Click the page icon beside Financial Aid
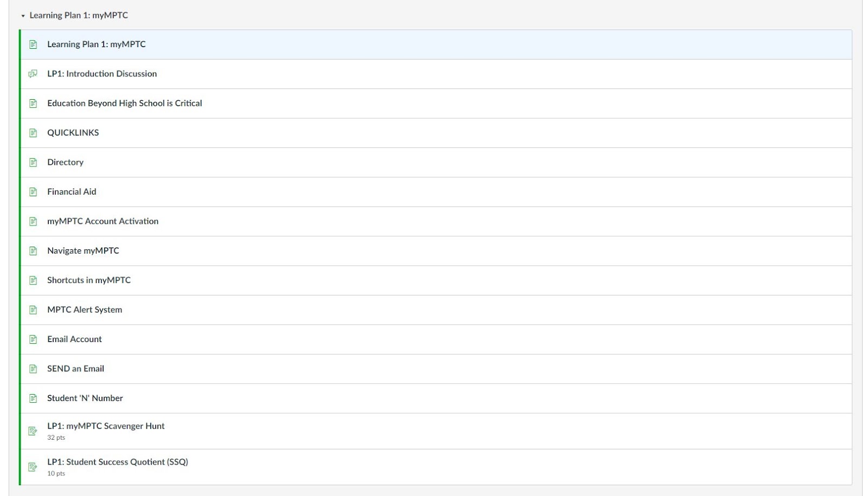 pos(33,192)
